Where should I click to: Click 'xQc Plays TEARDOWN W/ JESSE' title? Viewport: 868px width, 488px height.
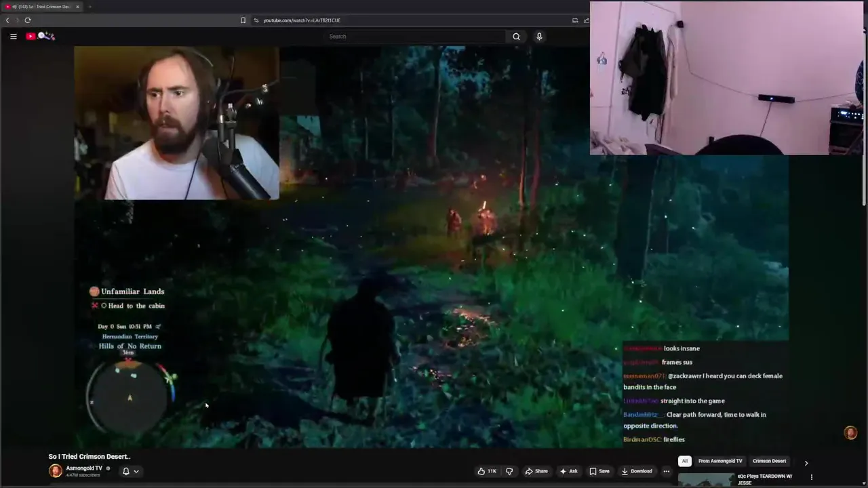click(765, 479)
